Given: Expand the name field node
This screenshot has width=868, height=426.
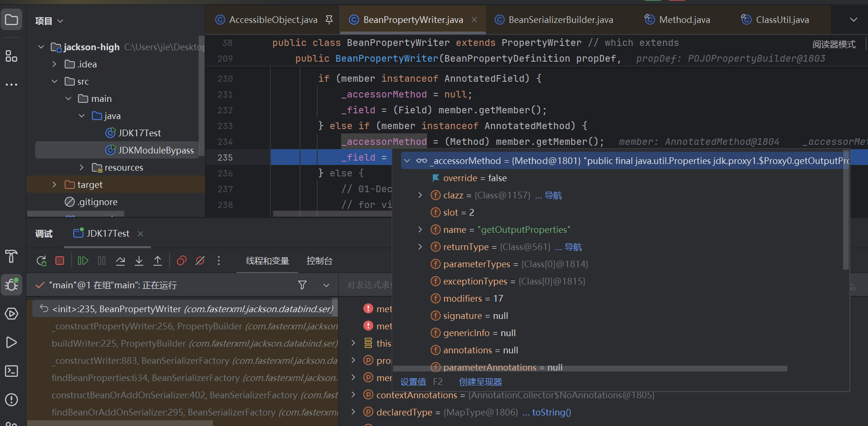Looking at the screenshot, I should pyautogui.click(x=420, y=229).
